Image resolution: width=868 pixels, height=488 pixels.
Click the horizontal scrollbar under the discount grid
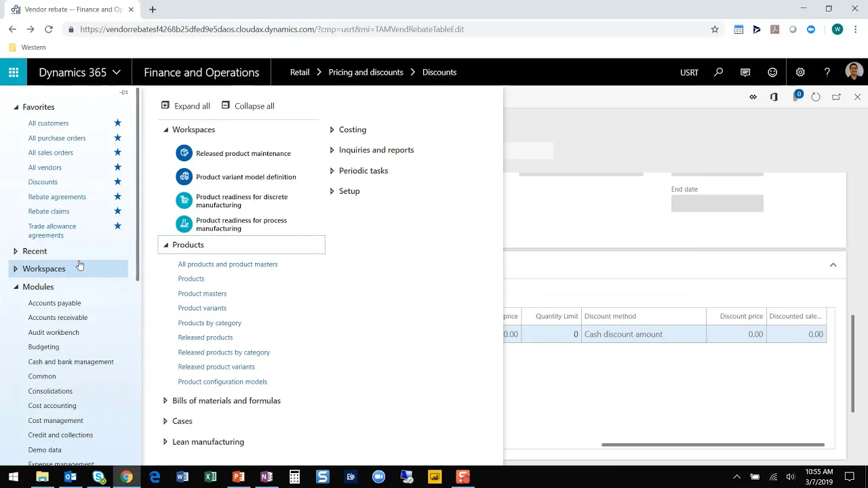pyautogui.click(x=713, y=445)
